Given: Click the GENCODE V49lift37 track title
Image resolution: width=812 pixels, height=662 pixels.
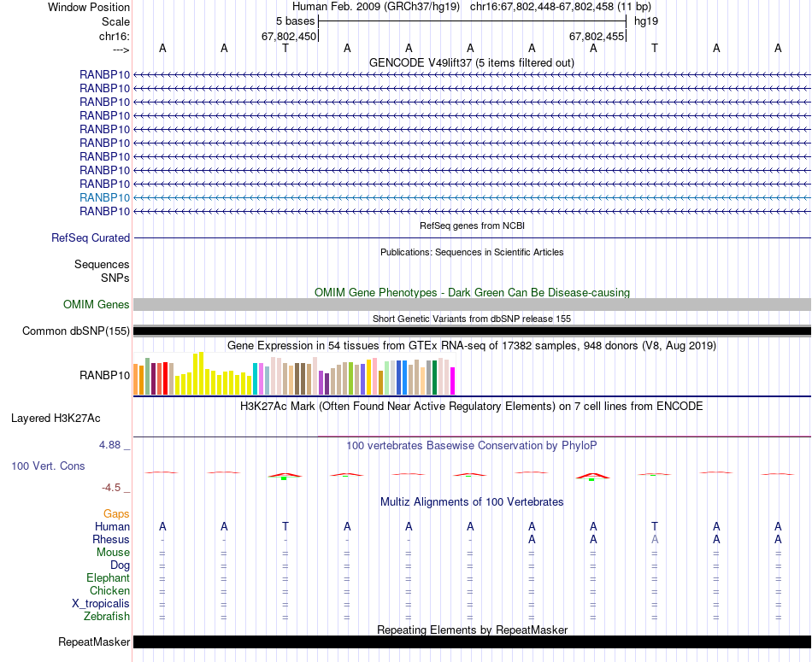Looking at the screenshot, I should 471,63.
